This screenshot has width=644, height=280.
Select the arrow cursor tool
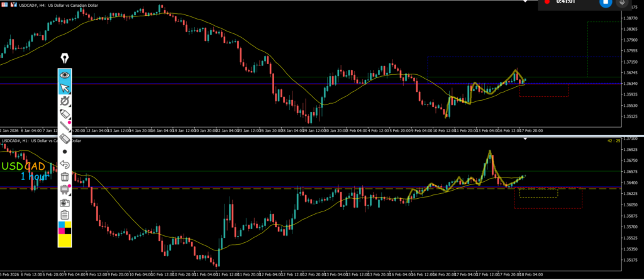tap(65, 87)
